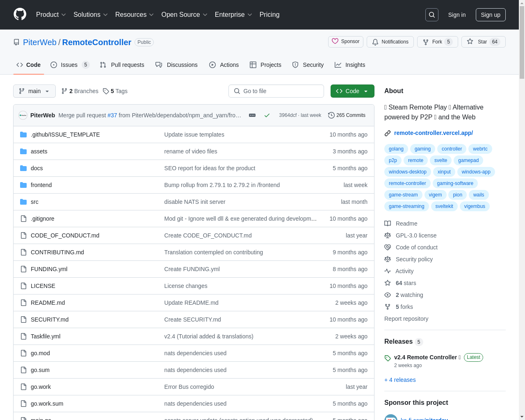Screen dimensions: 525x420
Task: View 5 forks link in About
Action: tap(399, 307)
